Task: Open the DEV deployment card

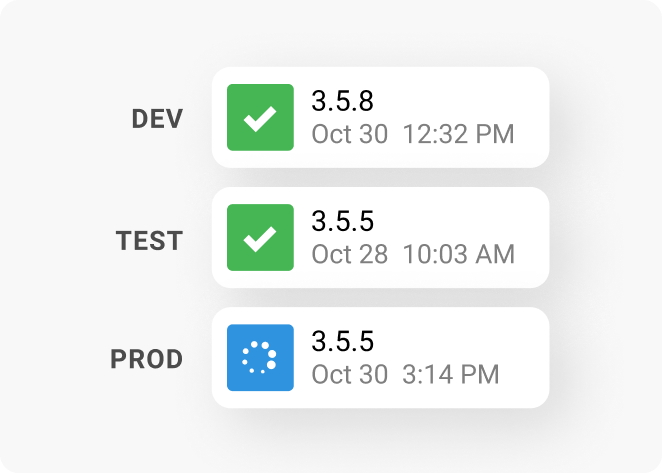Action: pyautogui.click(x=380, y=117)
